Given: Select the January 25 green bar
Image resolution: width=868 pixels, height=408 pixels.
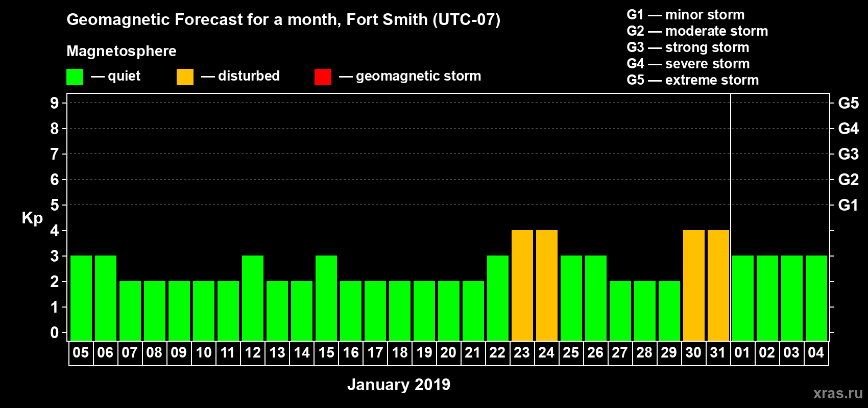Looking at the screenshot, I should (571, 298).
